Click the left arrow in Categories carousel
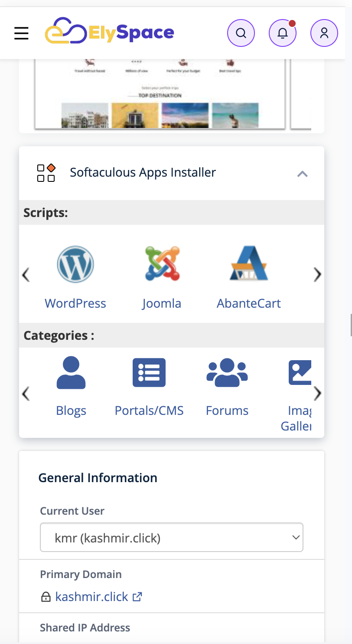The width and height of the screenshot is (352, 644). tap(26, 394)
